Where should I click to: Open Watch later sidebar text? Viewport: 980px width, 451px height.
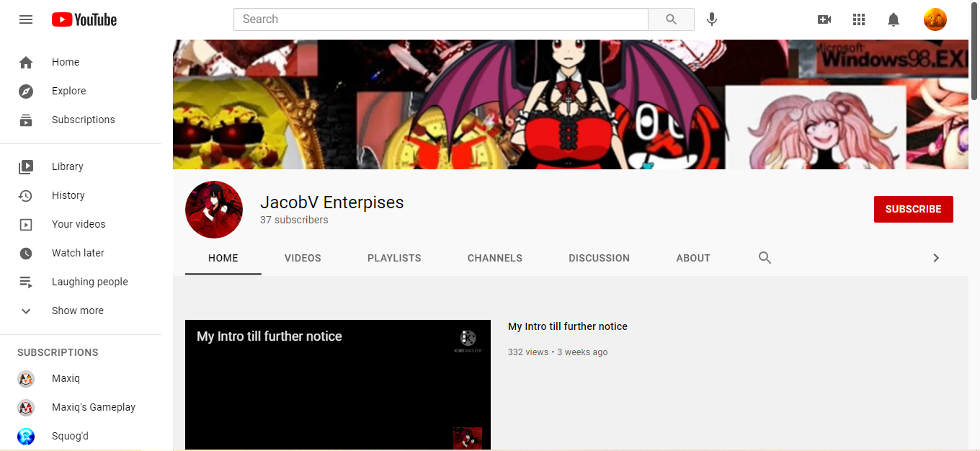(78, 253)
